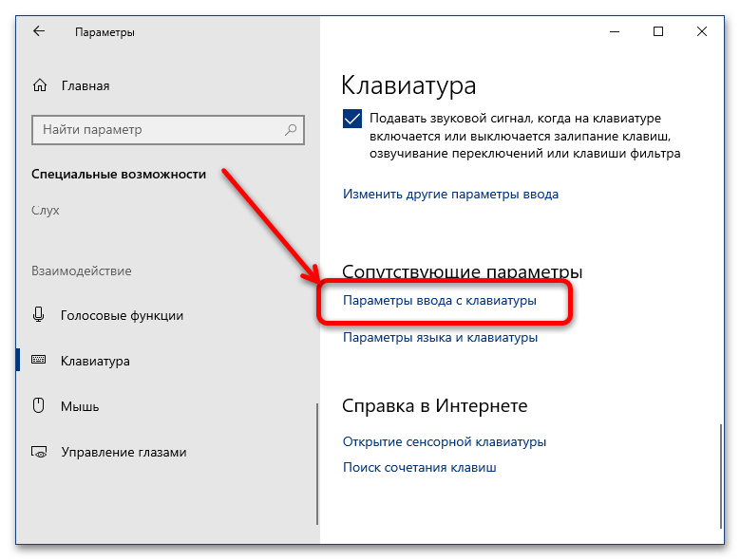Open Клавиатура section in sidebar
This screenshot has height=560, width=740.
click(95, 361)
